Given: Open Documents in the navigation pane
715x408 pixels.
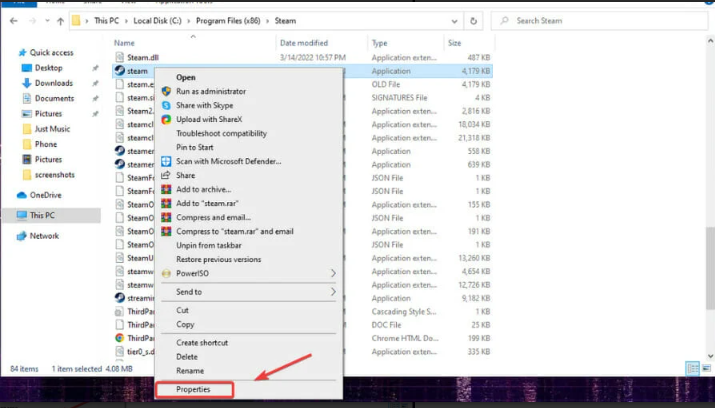Looking at the screenshot, I should tap(54, 98).
